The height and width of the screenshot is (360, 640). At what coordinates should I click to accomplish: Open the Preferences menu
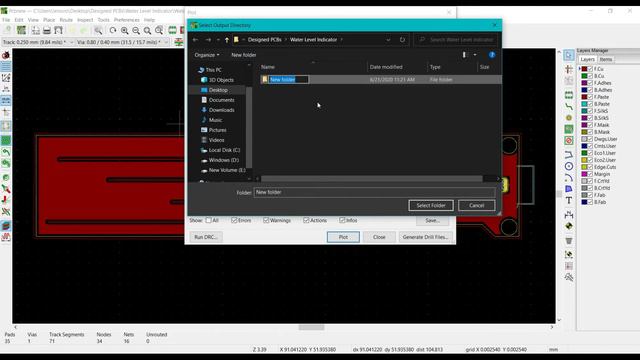(x=127, y=20)
